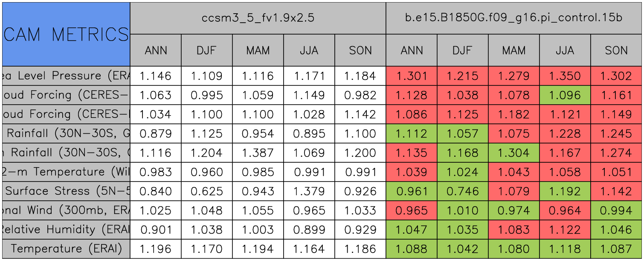
Task: Click the CAM METRICS title cell
Action: pyautogui.click(x=66, y=34)
